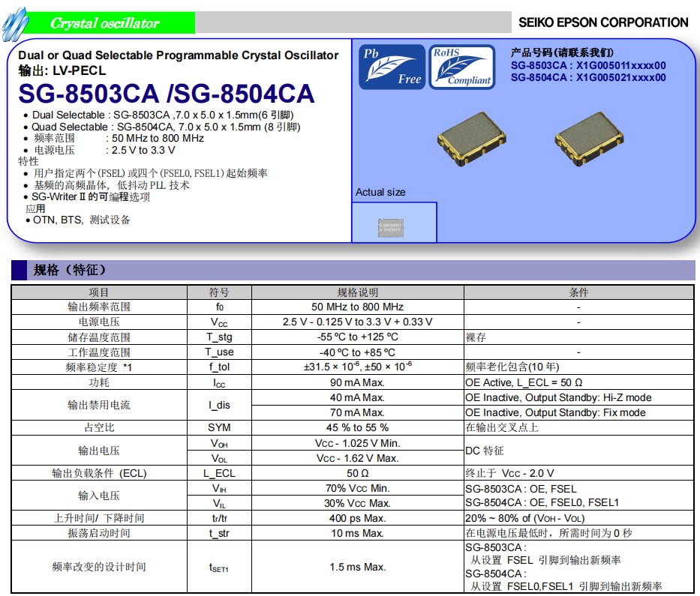The image size is (700, 596).
Task: Click the 45 % to 55 % cell
Action: click(358, 428)
